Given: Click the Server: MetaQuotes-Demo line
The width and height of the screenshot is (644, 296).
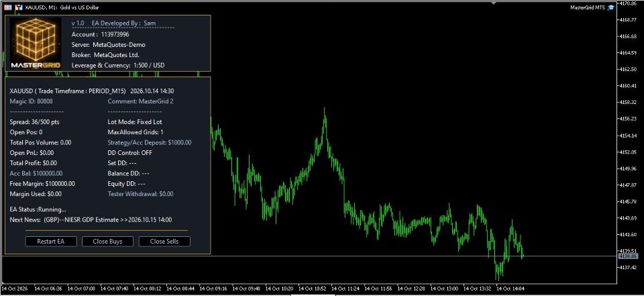Looking at the screenshot, I should 109,45.
